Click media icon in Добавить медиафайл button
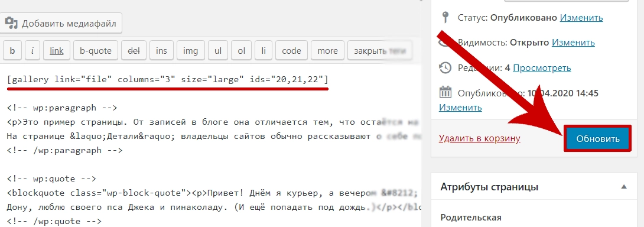Screen dimensions: 644x227 (x=11, y=24)
